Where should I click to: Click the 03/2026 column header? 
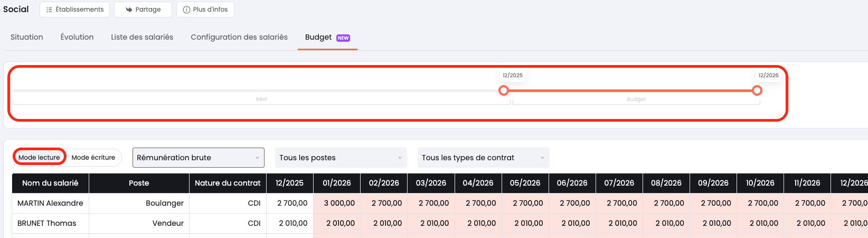431,183
